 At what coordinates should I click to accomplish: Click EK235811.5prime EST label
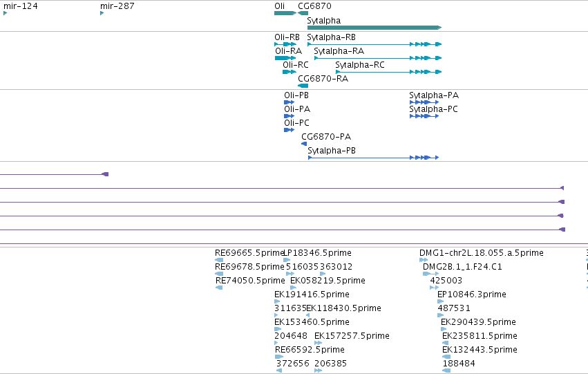click(480, 336)
